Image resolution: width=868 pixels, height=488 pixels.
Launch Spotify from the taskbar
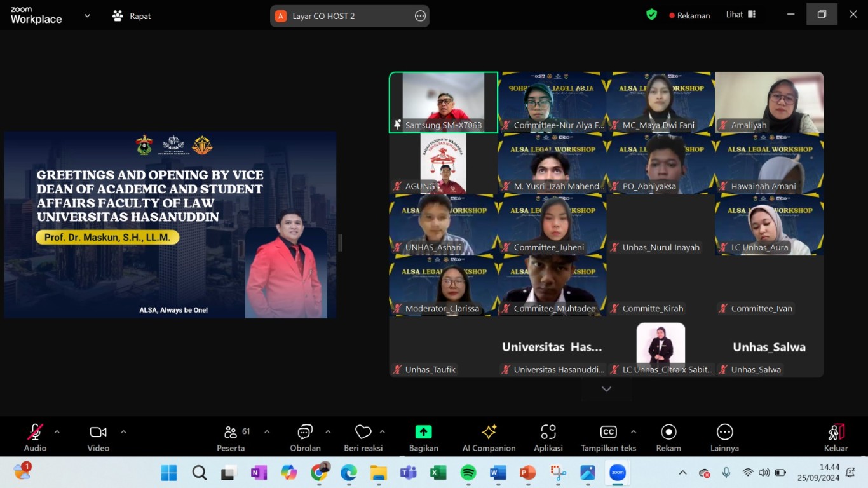coord(468,473)
